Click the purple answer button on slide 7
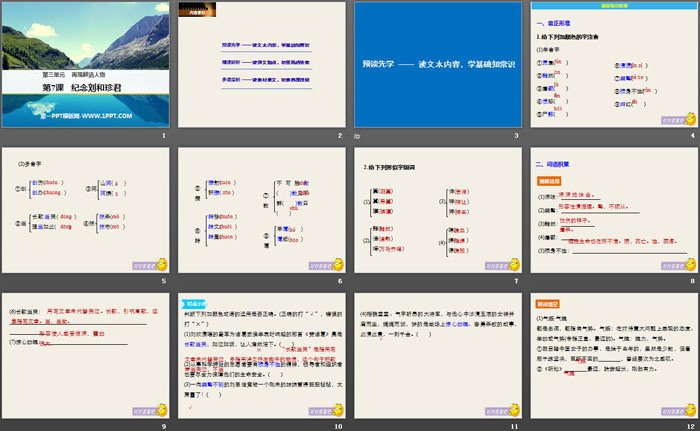The width and height of the screenshot is (700, 431). (x=497, y=264)
